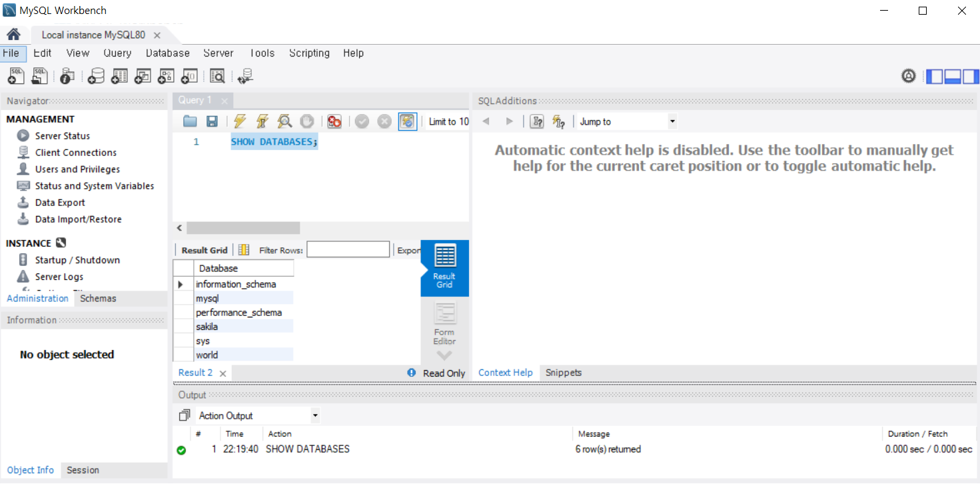Go back in SQL Additions help
This screenshot has height=484, width=980.
click(486, 121)
